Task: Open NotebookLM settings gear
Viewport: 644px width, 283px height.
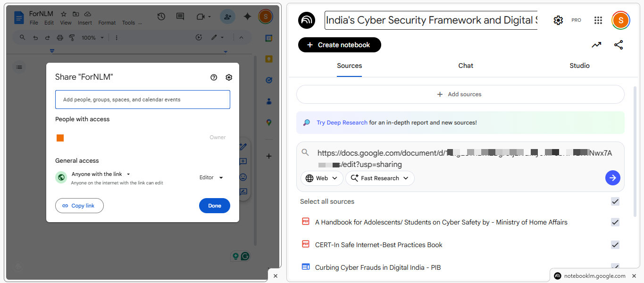Action: tap(558, 20)
